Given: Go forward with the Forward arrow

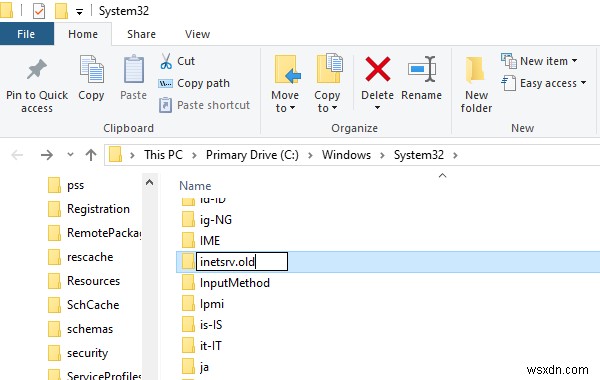Looking at the screenshot, I should coord(47,155).
